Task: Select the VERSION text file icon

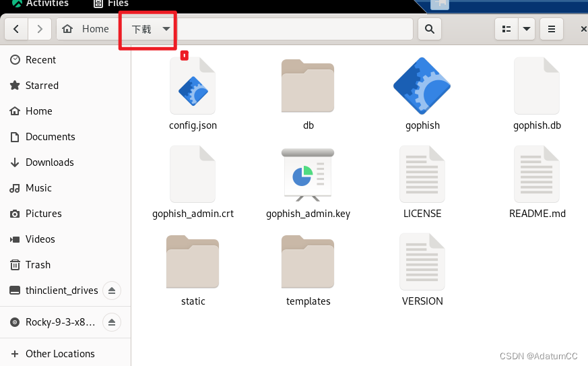Action: point(422,262)
